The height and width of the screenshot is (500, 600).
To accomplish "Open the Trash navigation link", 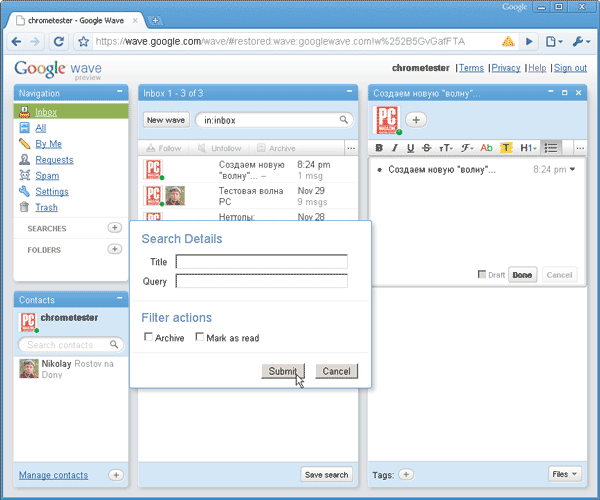I will (x=46, y=207).
